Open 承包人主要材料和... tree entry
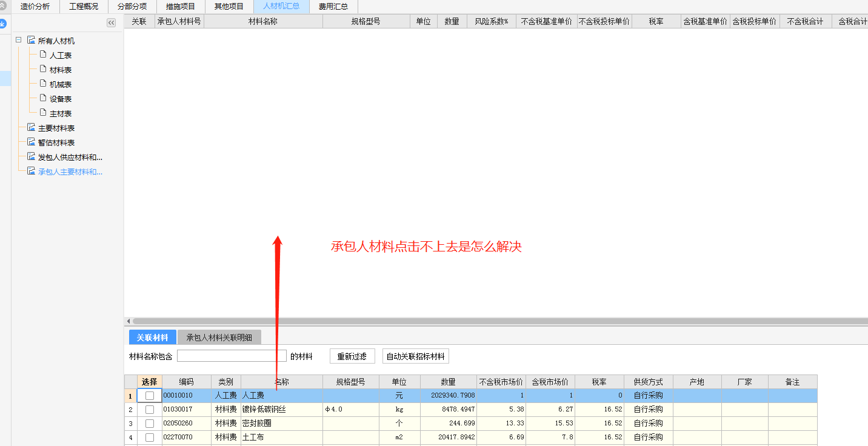This screenshot has width=868, height=446. tap(70, 171)
